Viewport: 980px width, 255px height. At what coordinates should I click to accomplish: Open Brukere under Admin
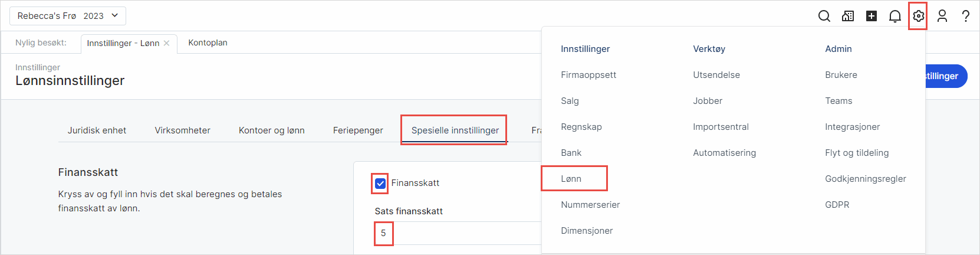841,75
